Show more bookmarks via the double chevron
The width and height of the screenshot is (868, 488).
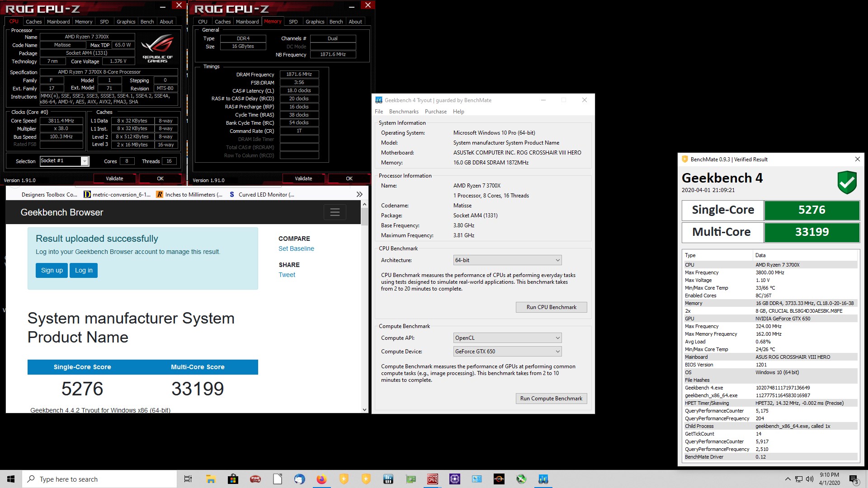[359, 195]
